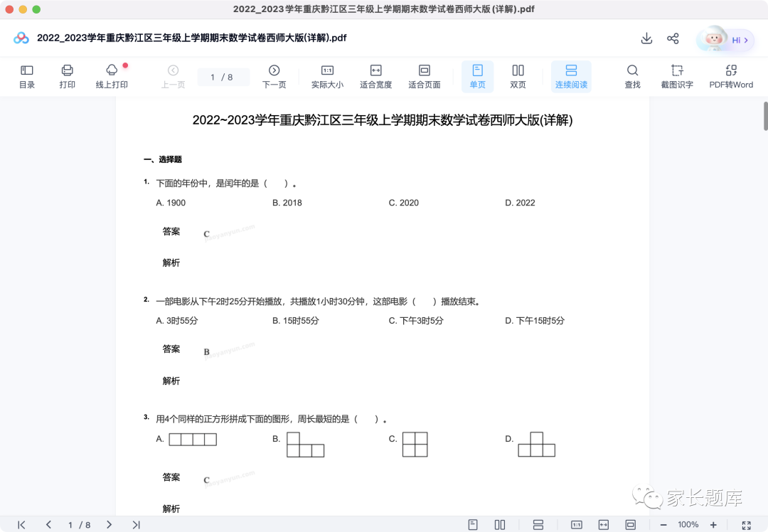The width and height of the screenshot is (768, 532).
Task: Click the download icon in header
Action: point(646,38)
